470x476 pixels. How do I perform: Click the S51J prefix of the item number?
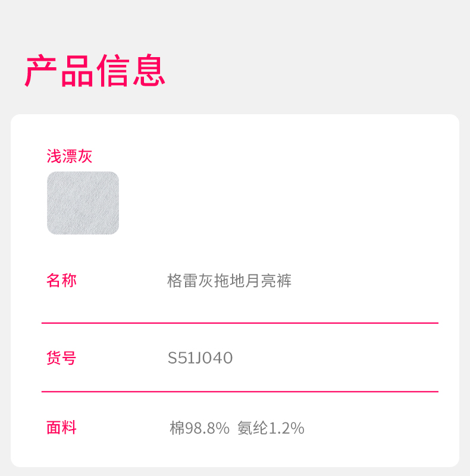point(184,358)
